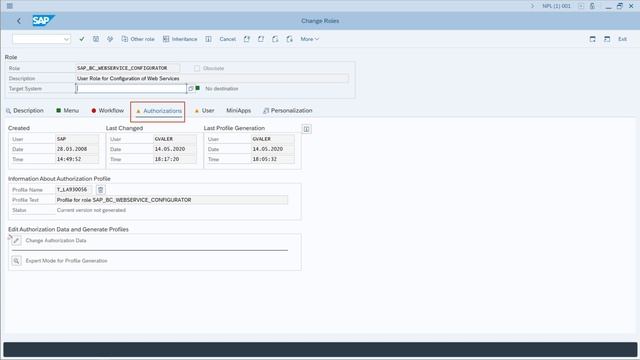Click the Profile Name field T_LA930056
Viewport: 640px width, 360px height.
pos(73,190)
